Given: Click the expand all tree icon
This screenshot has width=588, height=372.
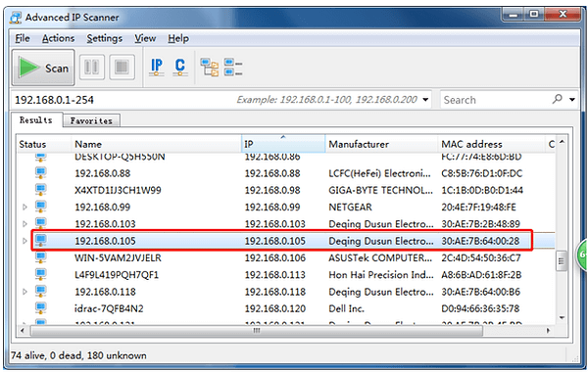Looking at the screenshot, I should 210,68.
